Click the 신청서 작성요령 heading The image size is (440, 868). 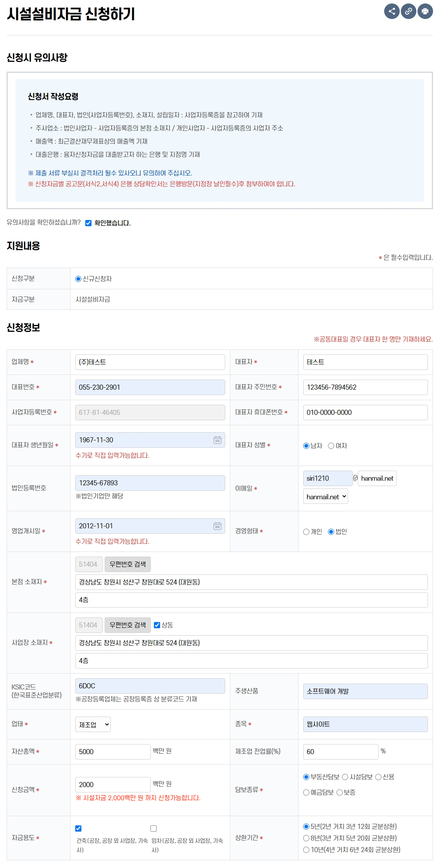(x=53, y=96)
